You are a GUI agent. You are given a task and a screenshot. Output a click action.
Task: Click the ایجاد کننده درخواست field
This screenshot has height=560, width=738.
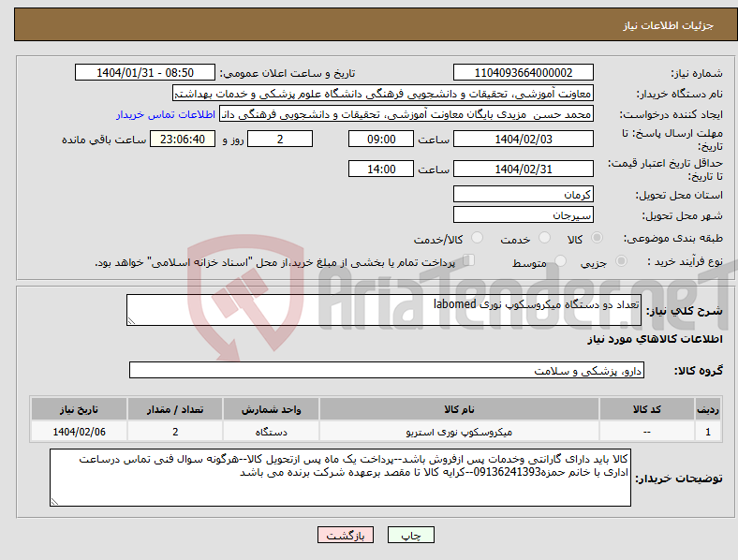pos(406,114)
